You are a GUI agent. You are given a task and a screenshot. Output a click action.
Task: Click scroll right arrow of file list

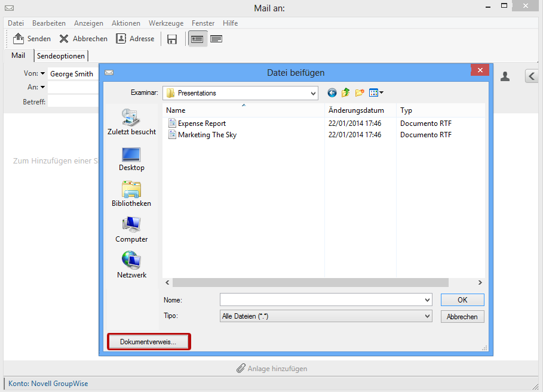pyautogui.click(x=480, y=283)
